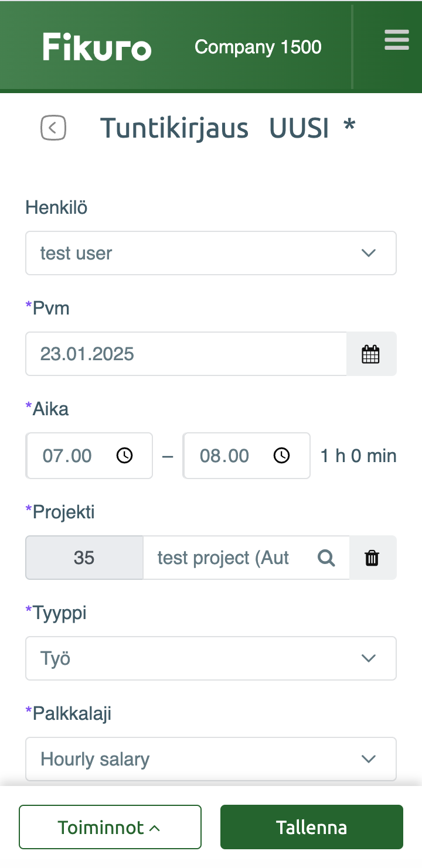Click the Fikuro logo
This screenshot has width=422, height=868.
(x=97, y=47)
